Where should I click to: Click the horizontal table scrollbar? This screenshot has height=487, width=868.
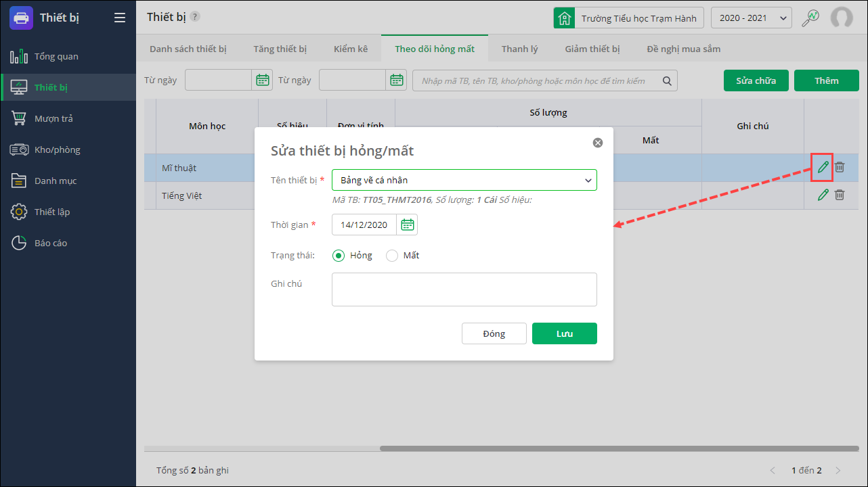tap(620, 448)
